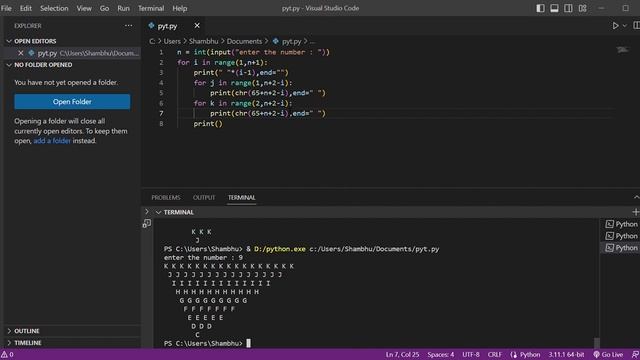The image size is (640, 360).
Task: Select pyt.py entry in Open Editors
Action: 72,53
